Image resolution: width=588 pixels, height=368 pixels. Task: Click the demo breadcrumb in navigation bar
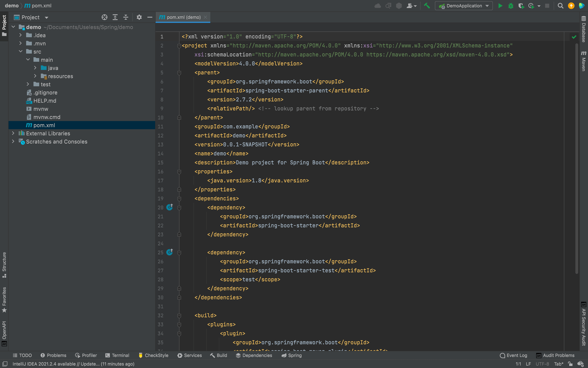click(x=12, y=6)
